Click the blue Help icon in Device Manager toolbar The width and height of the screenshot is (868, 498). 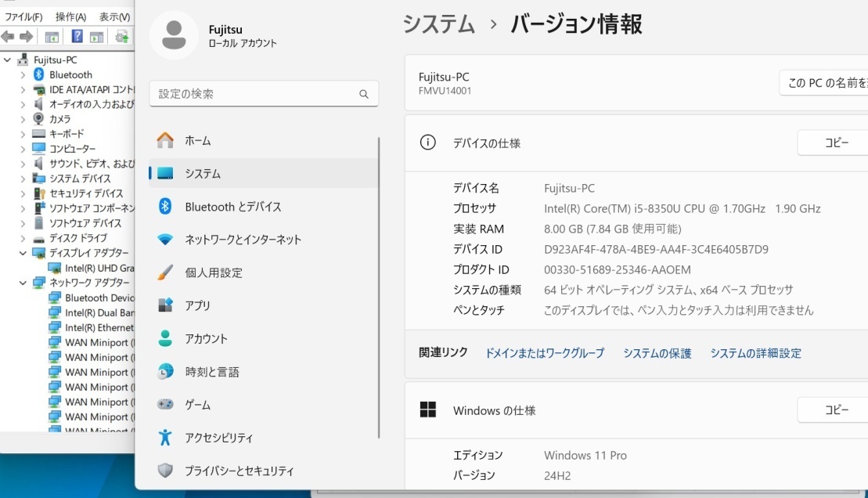[77, 37]
